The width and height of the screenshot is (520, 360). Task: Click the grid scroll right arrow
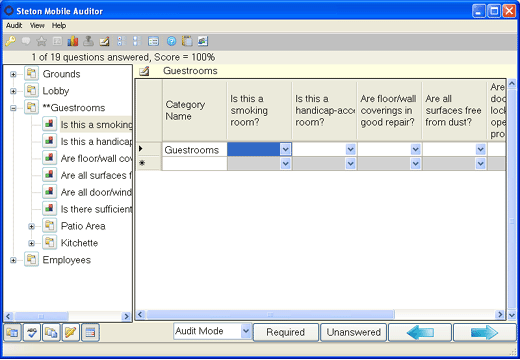[500, 314]
